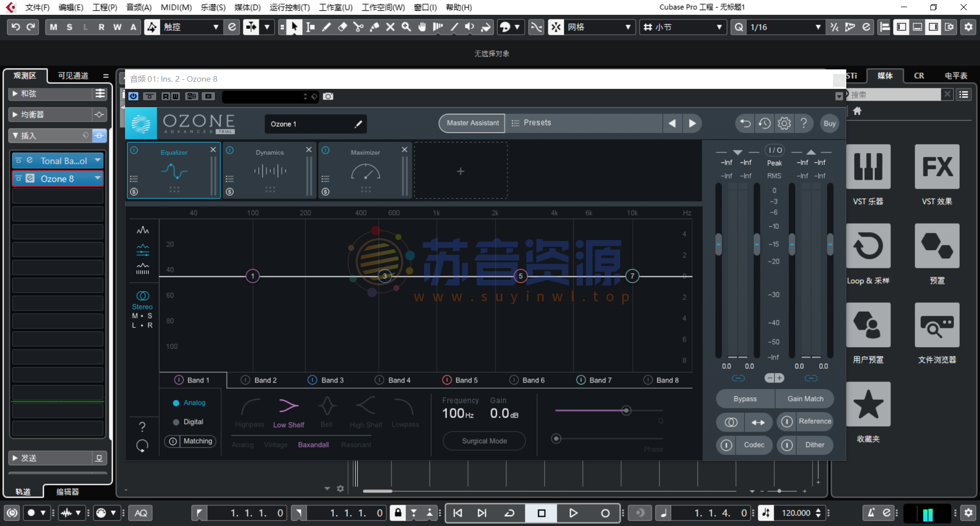Click EQ node 5 on curve
The image size is (980, 526).
[x=521, y=276]
